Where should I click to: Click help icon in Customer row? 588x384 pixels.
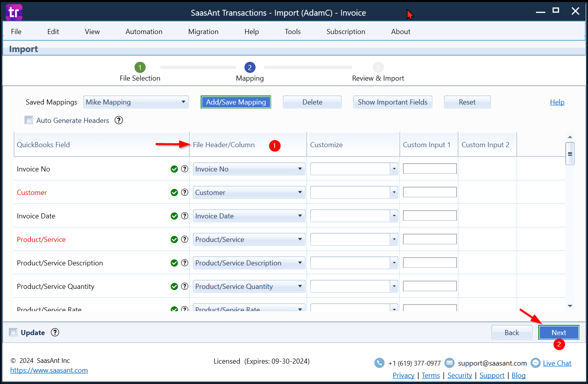click(185, 192)
